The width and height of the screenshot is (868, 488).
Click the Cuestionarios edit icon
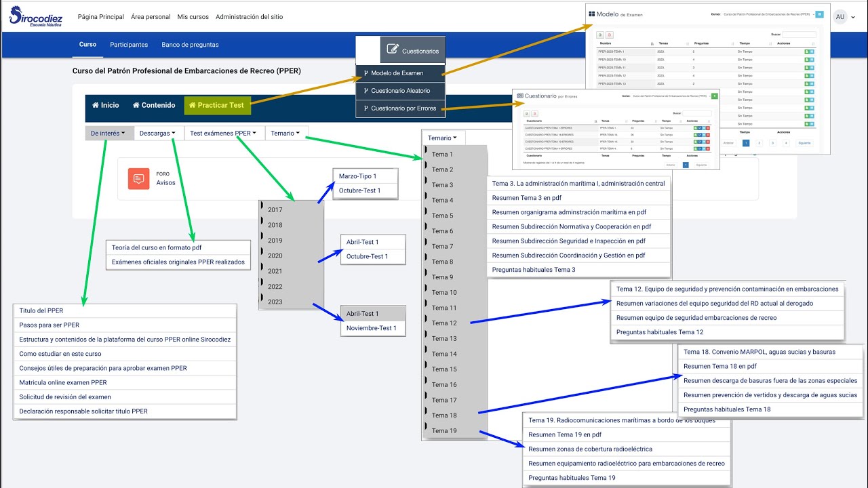(x=392, y=49)
